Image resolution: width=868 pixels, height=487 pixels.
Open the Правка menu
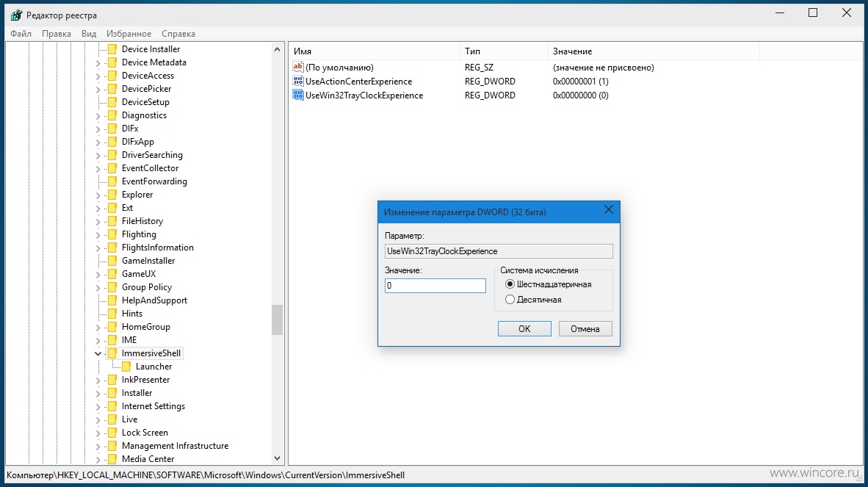[57, 33]
